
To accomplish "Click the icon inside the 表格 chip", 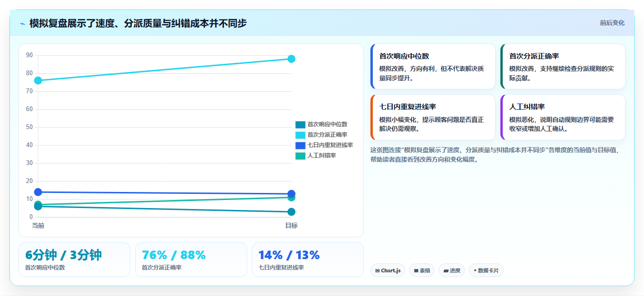I will click(416, 271).
